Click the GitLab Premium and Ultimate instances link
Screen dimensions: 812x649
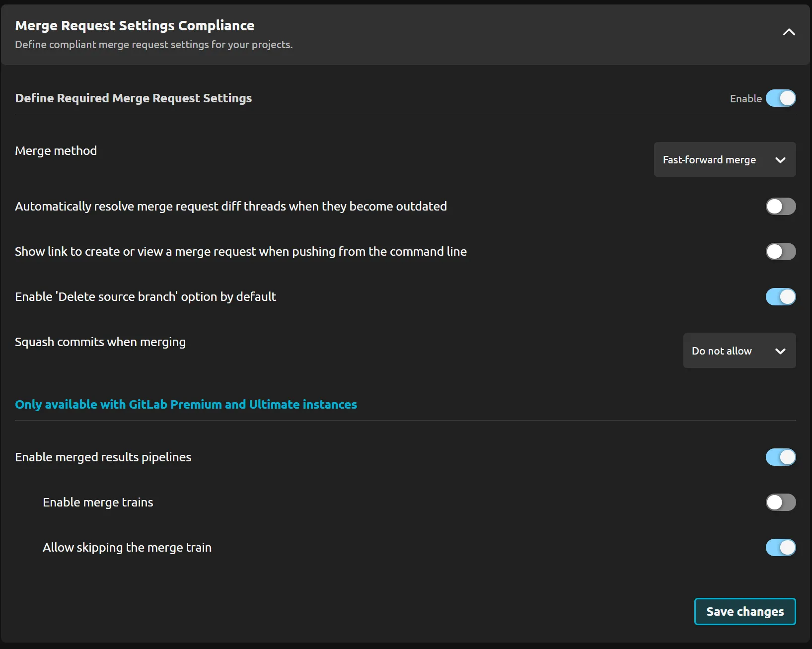pos(186,405)
